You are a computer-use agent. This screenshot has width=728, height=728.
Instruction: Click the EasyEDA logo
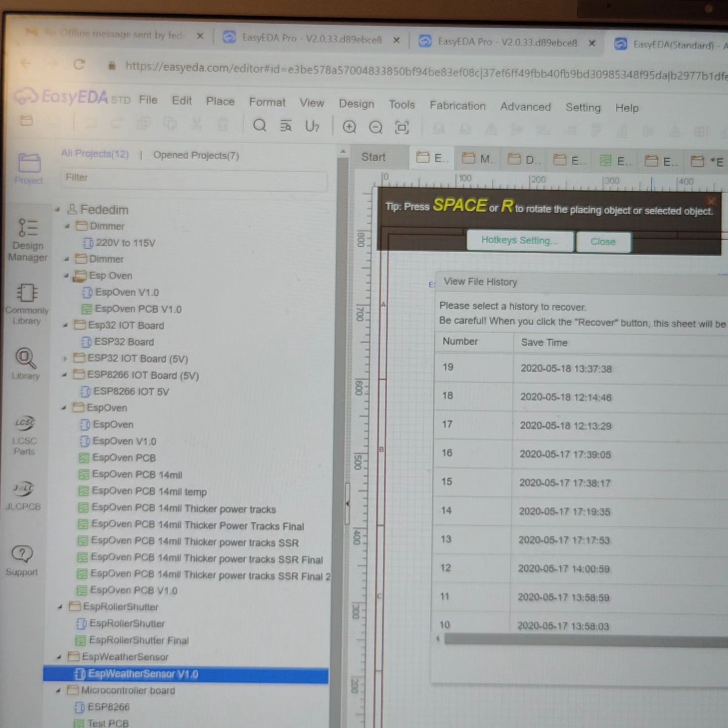click(71, 97)
